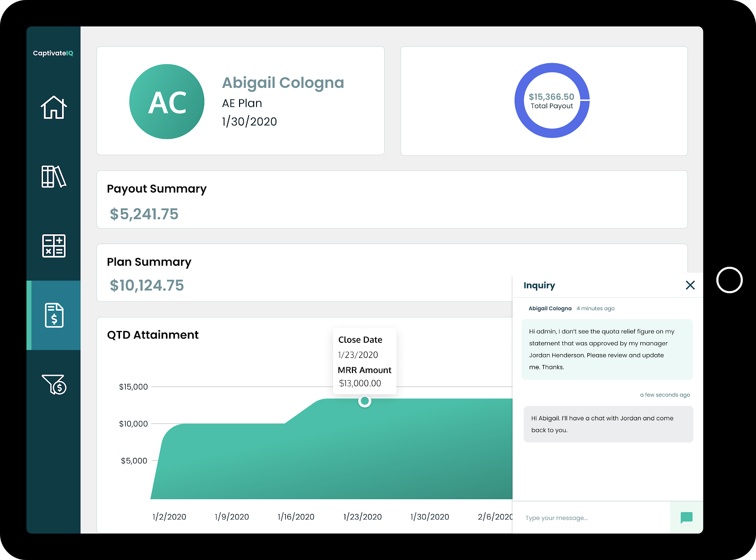
Task: Click the QTD Attainment chart title
Action: pos(153,335)
